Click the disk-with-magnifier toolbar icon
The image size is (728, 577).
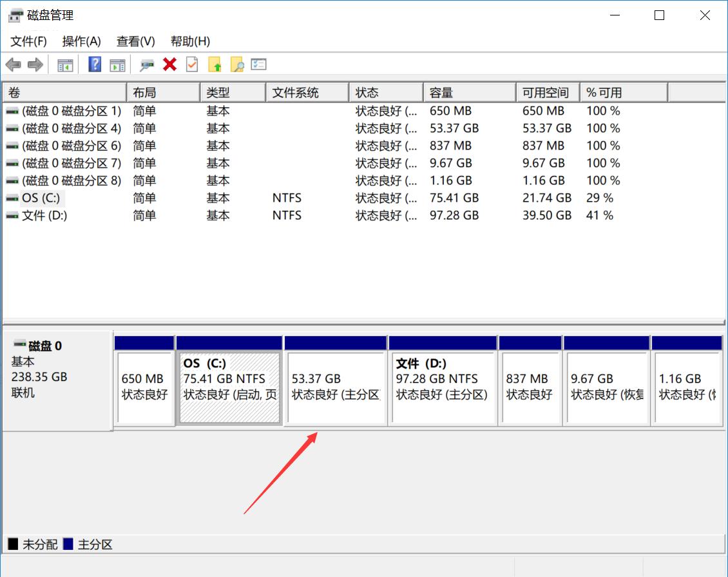click(x=147, y=64)
